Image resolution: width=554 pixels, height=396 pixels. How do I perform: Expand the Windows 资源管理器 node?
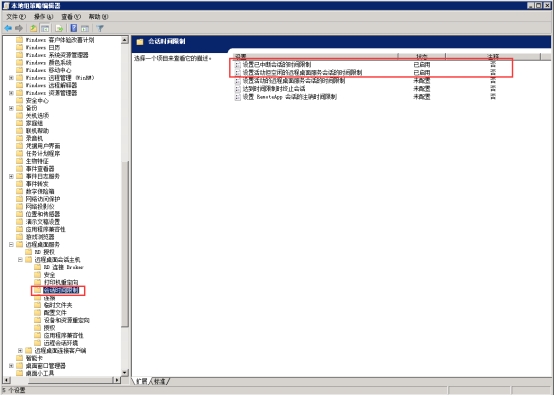[11, 93]
